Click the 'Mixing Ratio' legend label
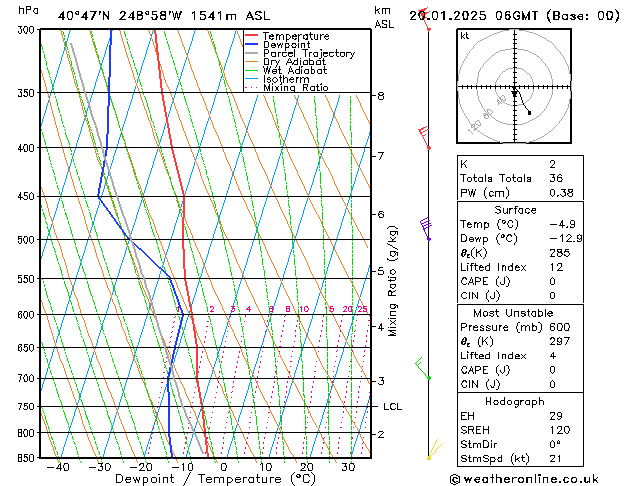Image resolution: width=629 pixels, height=486 pixels. (296, 87)
